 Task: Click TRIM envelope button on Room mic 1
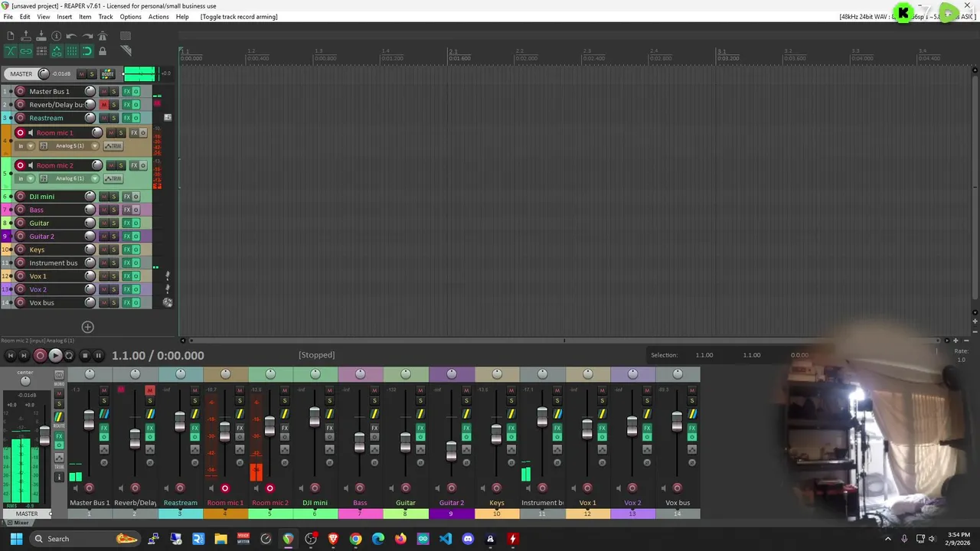[x=113, y=146]
